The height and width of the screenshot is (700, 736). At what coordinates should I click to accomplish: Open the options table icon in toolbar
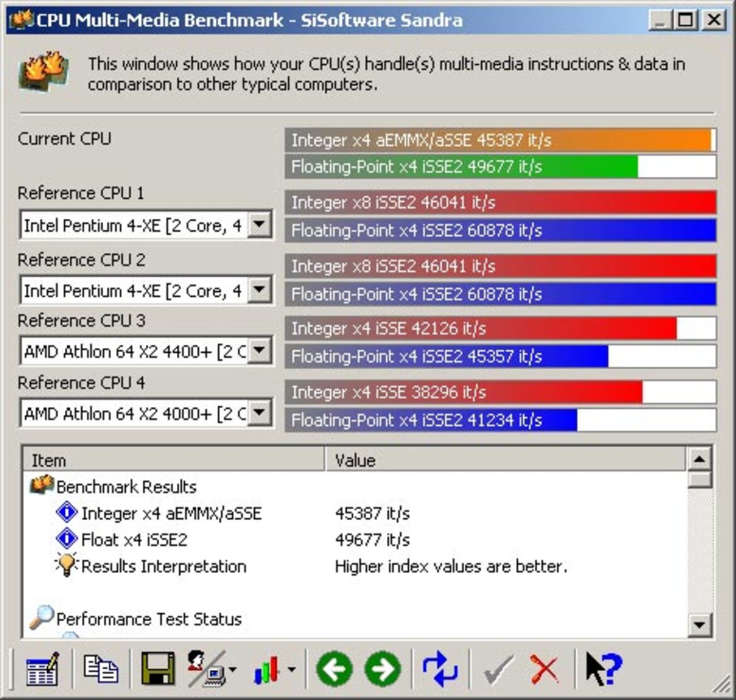42,669
